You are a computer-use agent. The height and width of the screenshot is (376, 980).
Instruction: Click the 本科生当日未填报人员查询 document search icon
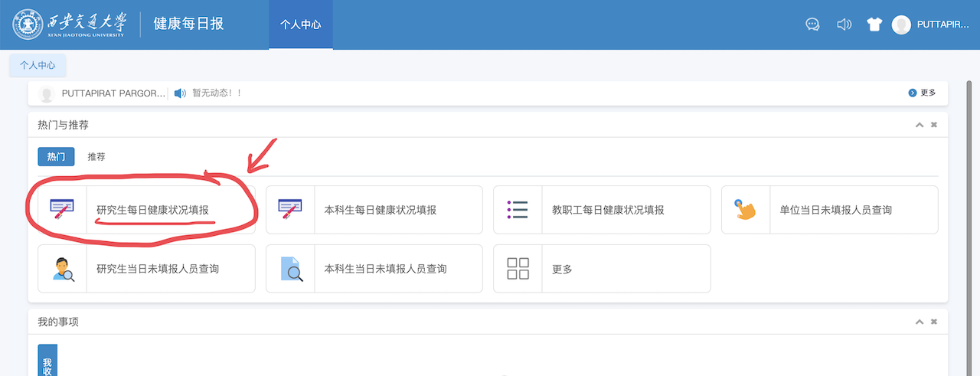290,269
